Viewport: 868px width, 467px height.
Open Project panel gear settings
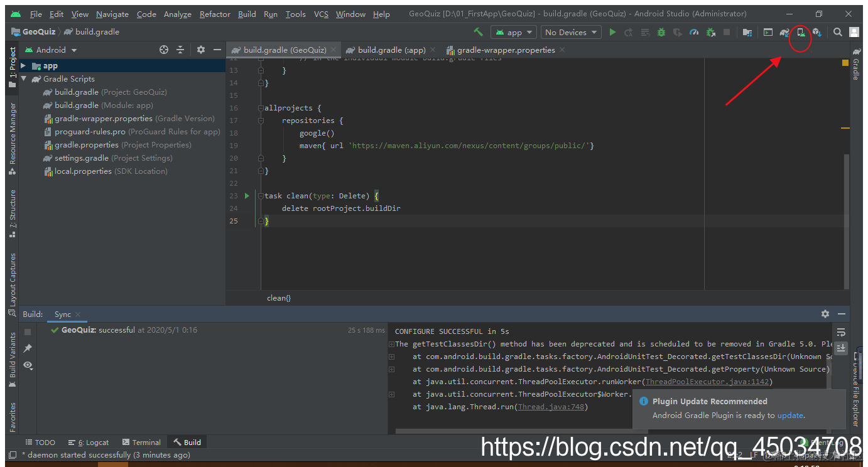pyautogui.click(x=201, y=50)
